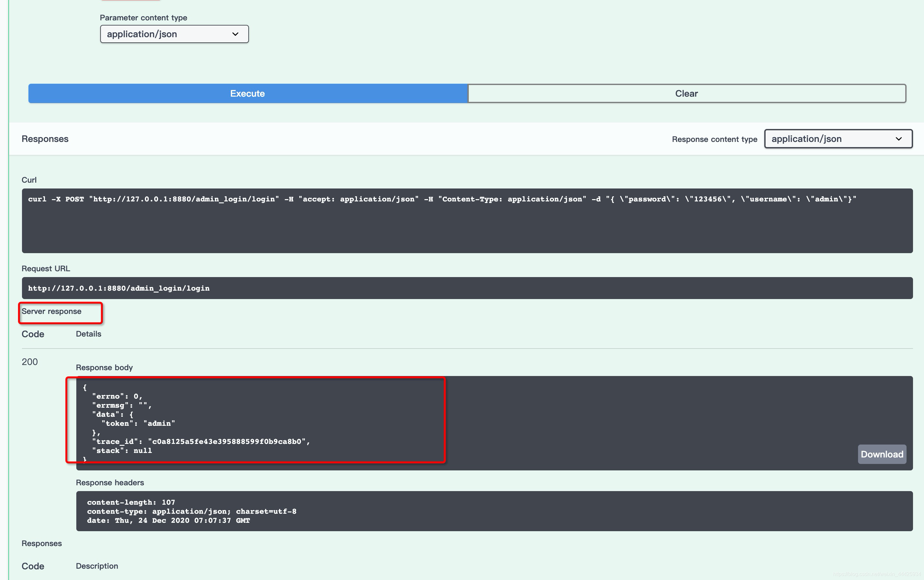924x580 pixels.
Task: Click the blue Execute button
Action: 248,94
